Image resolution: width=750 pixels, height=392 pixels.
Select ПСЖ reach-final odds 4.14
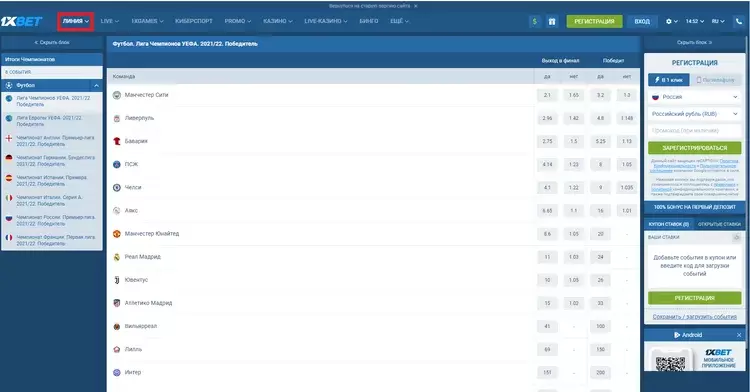tap(547, 164)
